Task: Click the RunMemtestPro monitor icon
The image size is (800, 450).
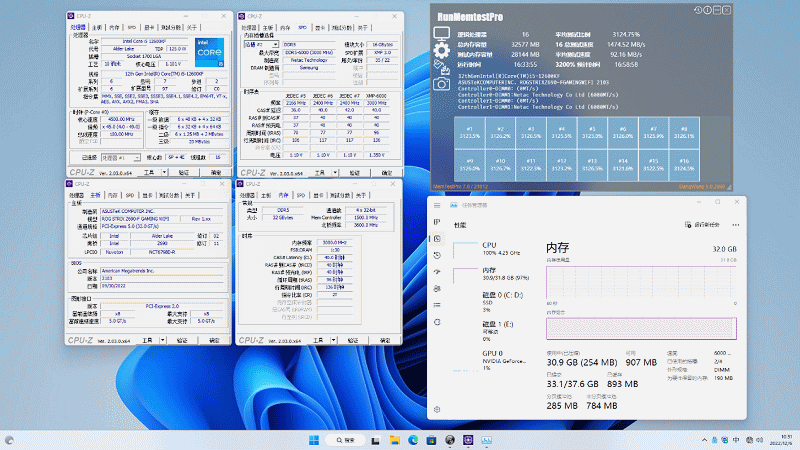Action: [x=442, y=33]
